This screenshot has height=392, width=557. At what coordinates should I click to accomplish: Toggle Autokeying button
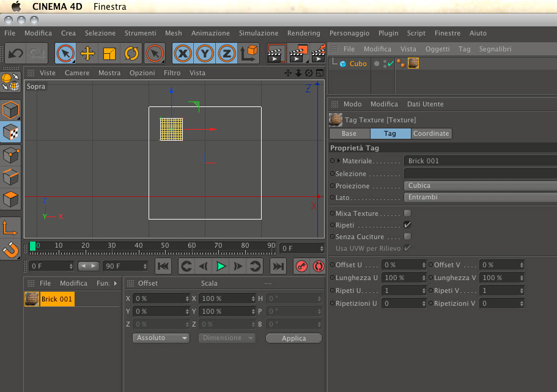click(319, 266)
